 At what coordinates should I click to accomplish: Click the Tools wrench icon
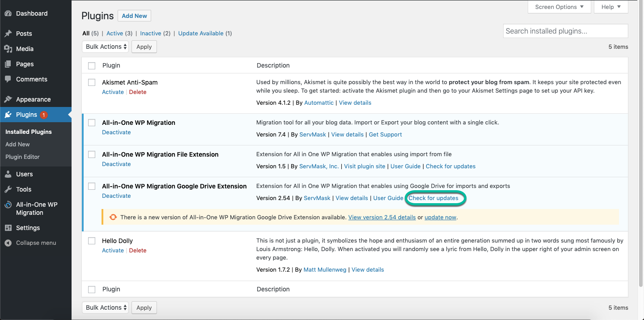(8, 189)
